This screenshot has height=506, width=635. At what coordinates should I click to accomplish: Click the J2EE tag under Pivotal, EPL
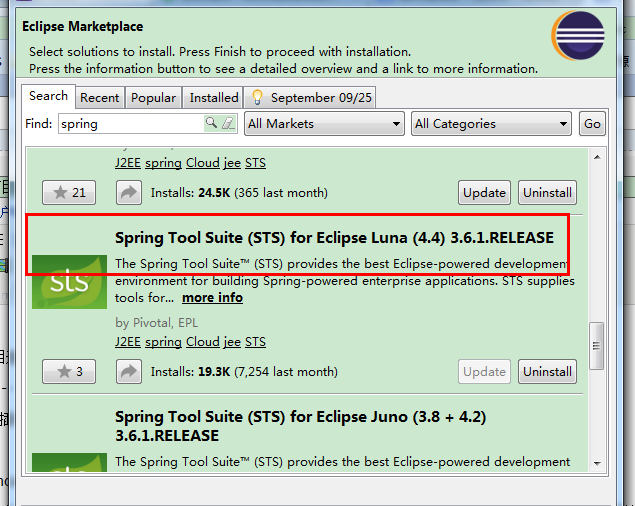pyautogui.click(x=128, y=342)
